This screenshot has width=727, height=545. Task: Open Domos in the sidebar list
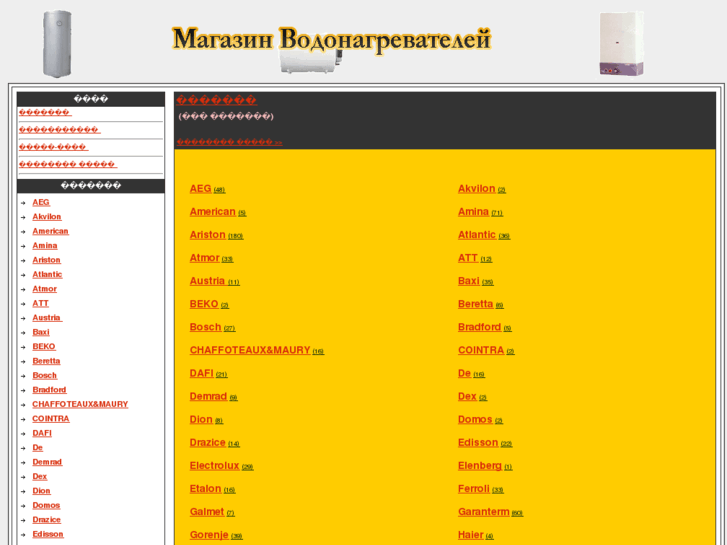46,505
